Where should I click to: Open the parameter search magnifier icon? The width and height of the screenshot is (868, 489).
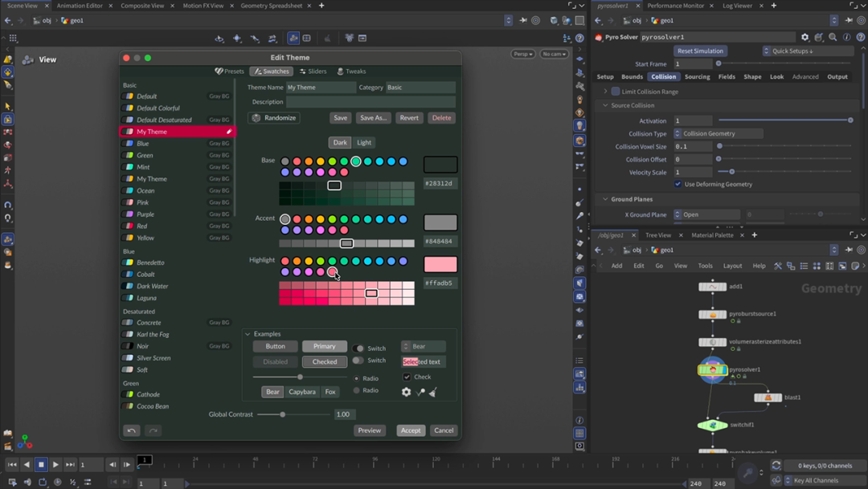tap(833, 37)
